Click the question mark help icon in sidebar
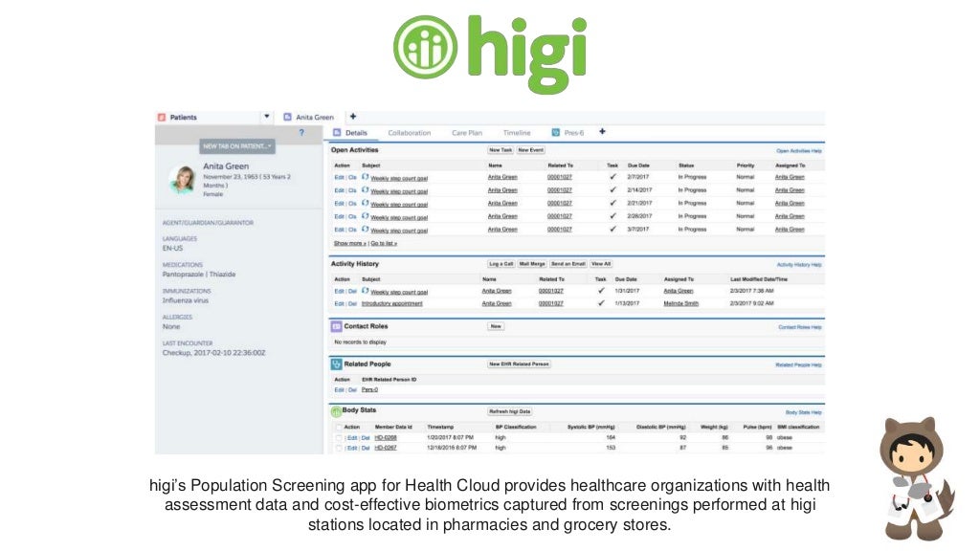980x551 pixels. (x=301, y=132)
